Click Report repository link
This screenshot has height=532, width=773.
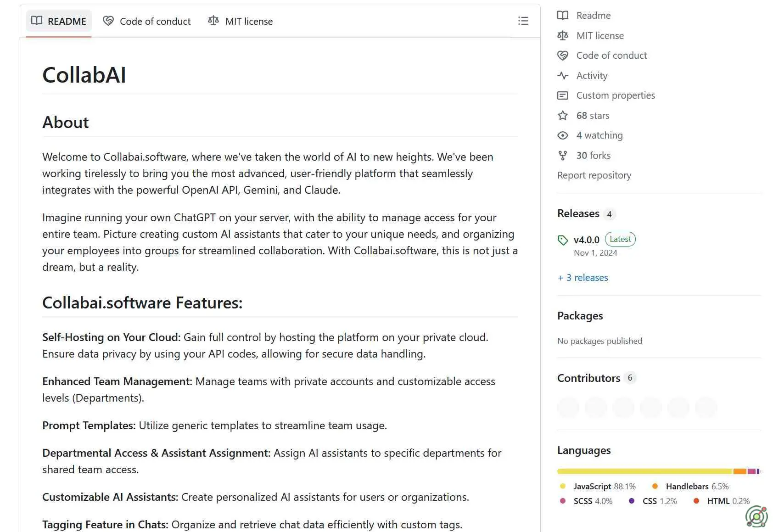pyautogui.click(x=594, y=175)
